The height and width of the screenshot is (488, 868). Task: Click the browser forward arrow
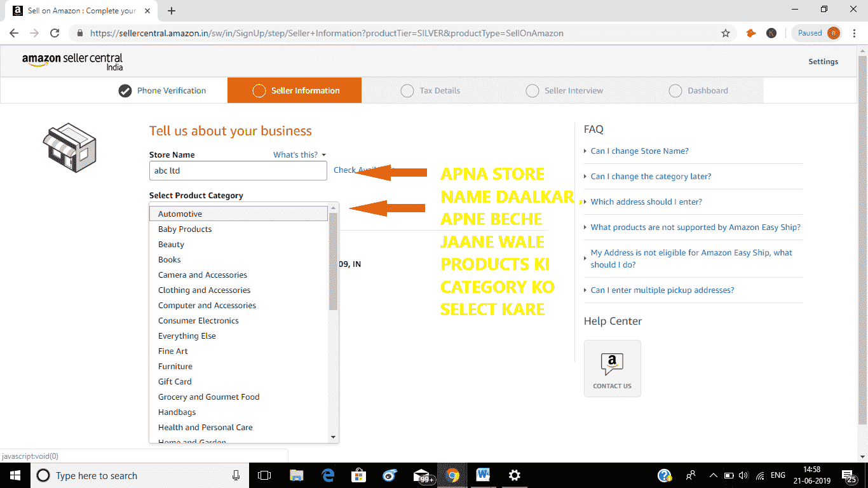pos(34,33)
